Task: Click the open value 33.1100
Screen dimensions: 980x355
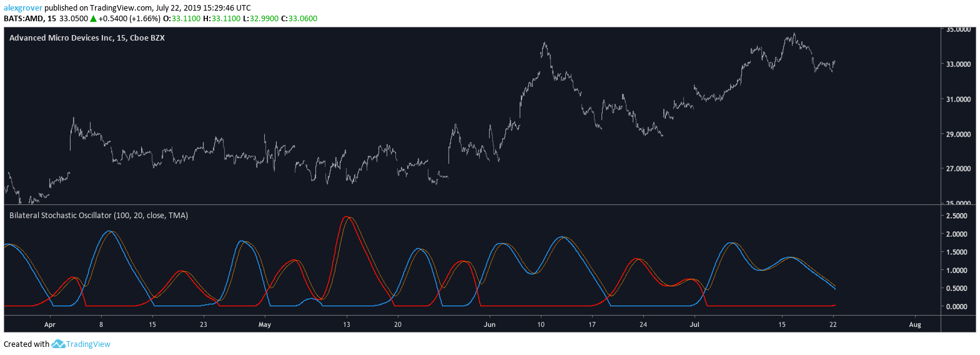Action: click(186, 19)
